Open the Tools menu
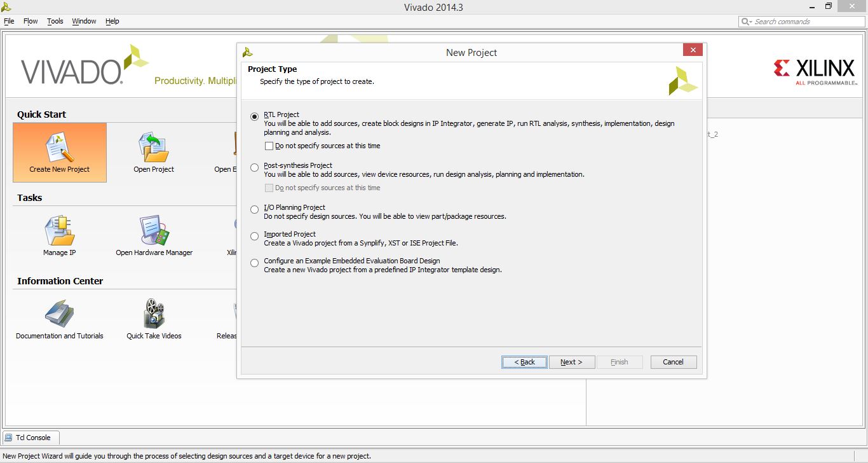Screen dimensions: 868x463 (x=55, y=21)
